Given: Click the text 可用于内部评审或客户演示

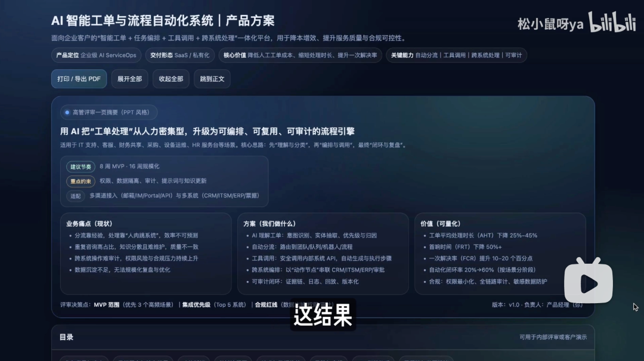Looking at the screenshot, I should click(x=553, y=337).
